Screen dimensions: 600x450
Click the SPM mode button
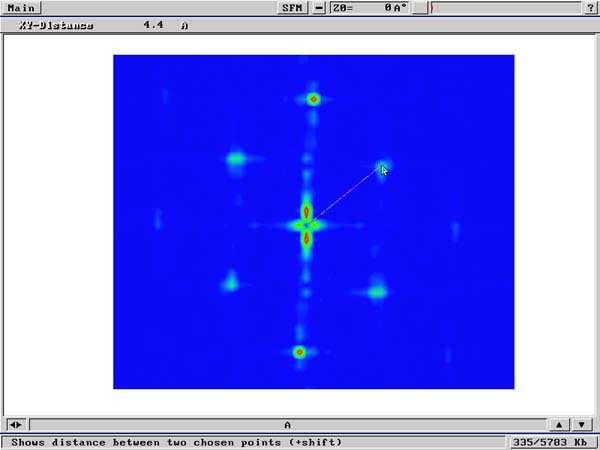point(292,7)
